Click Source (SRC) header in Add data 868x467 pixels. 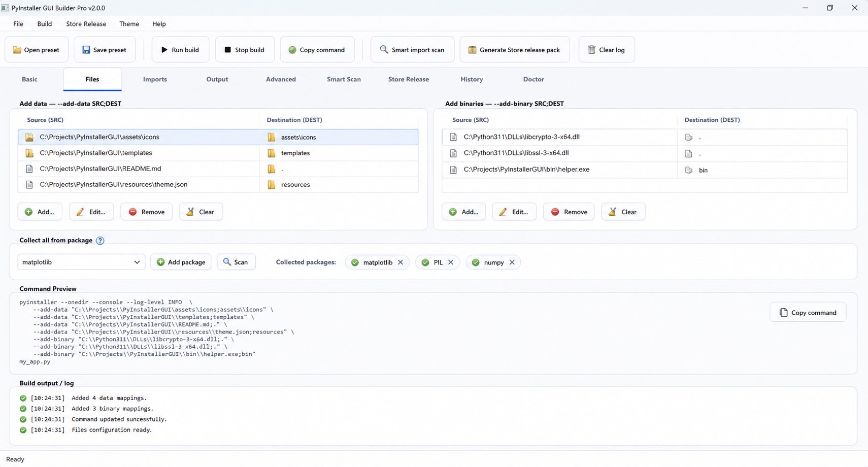coord(45,120)
